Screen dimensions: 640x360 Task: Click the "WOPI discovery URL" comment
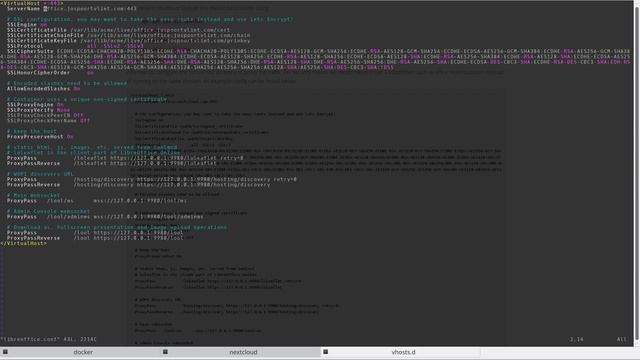pyautogui.click(x=40, y=174)
